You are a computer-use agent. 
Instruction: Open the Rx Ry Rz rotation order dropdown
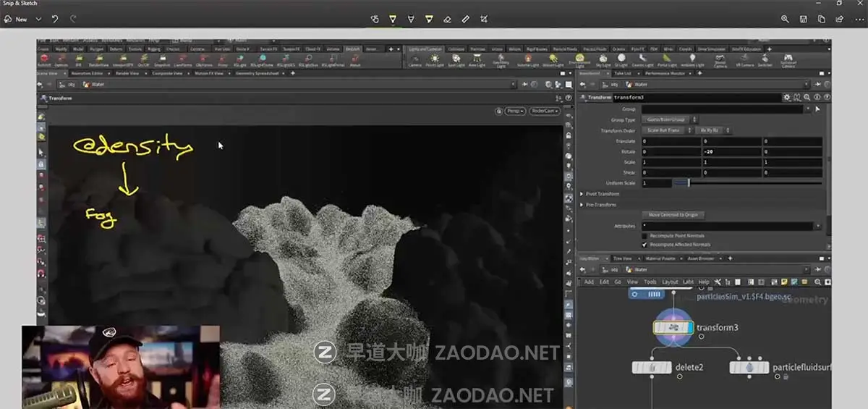714,130
